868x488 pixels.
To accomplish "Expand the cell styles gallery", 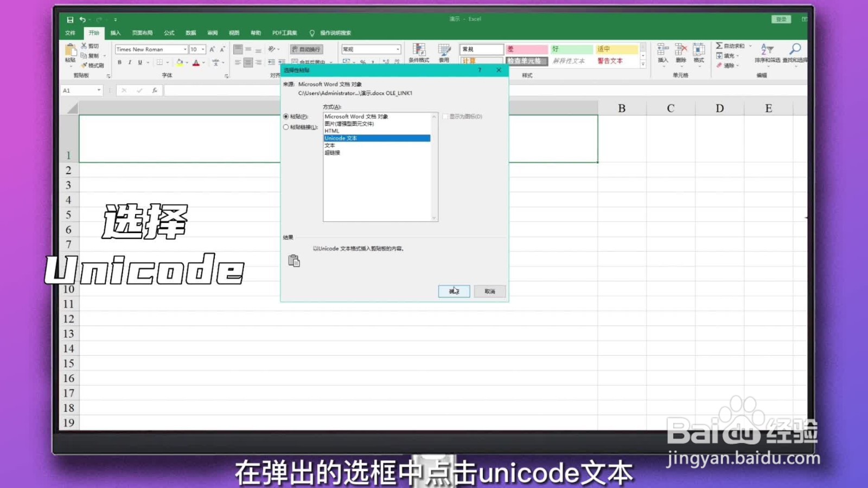I will pos(643,65).
